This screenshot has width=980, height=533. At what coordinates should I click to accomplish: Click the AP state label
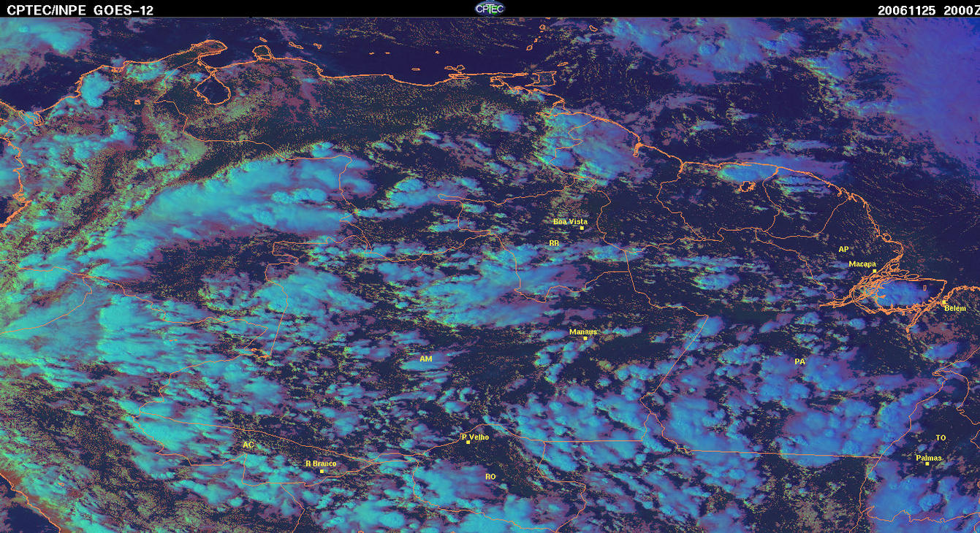843,249
